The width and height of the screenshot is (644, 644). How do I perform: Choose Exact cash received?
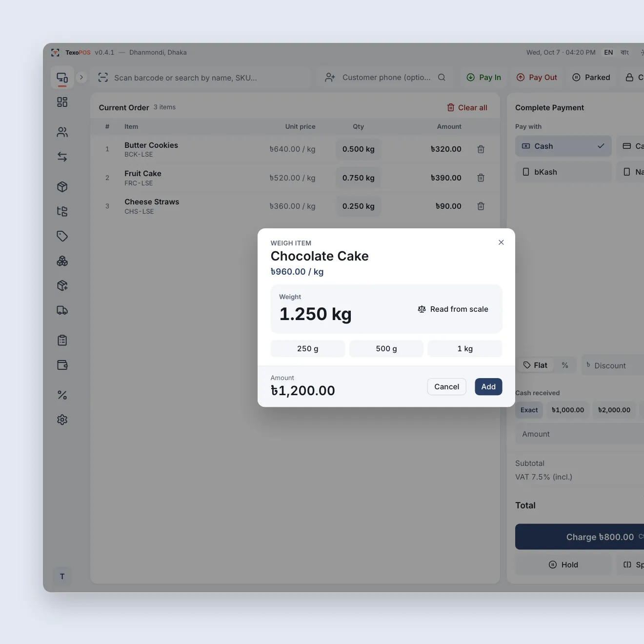(x=529, y=410)
